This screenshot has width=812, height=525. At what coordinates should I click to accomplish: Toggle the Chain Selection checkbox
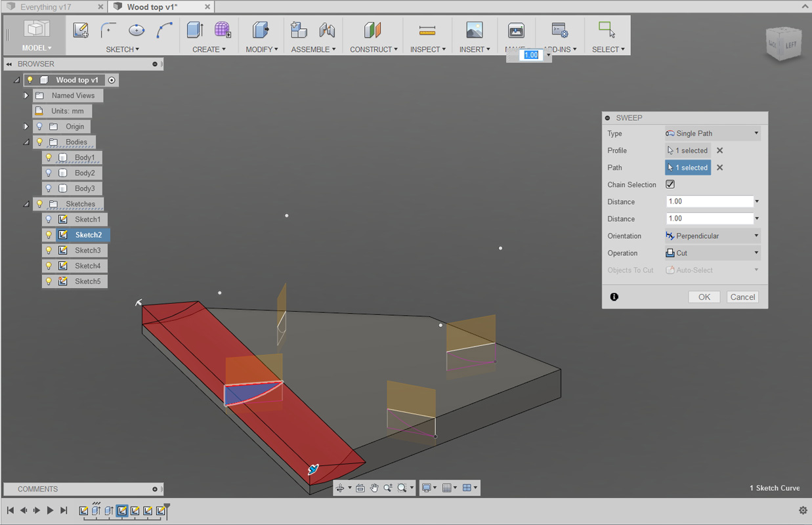(670, 184)
